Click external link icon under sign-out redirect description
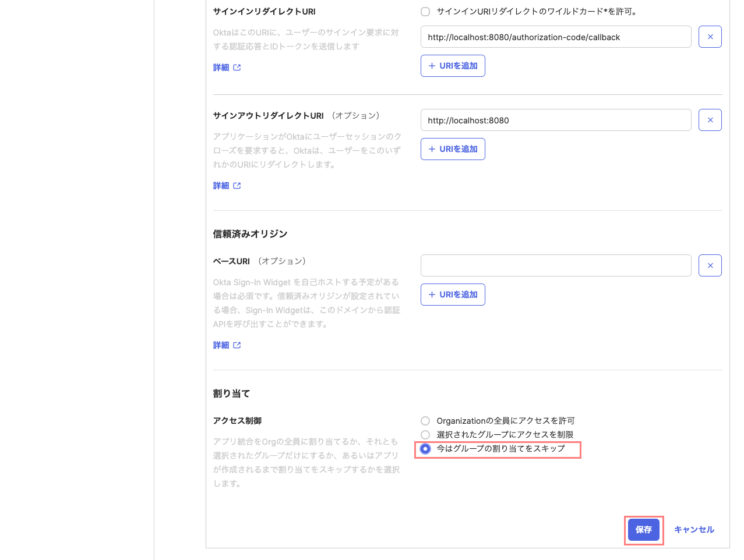744x560 pixels. point(237,186)
